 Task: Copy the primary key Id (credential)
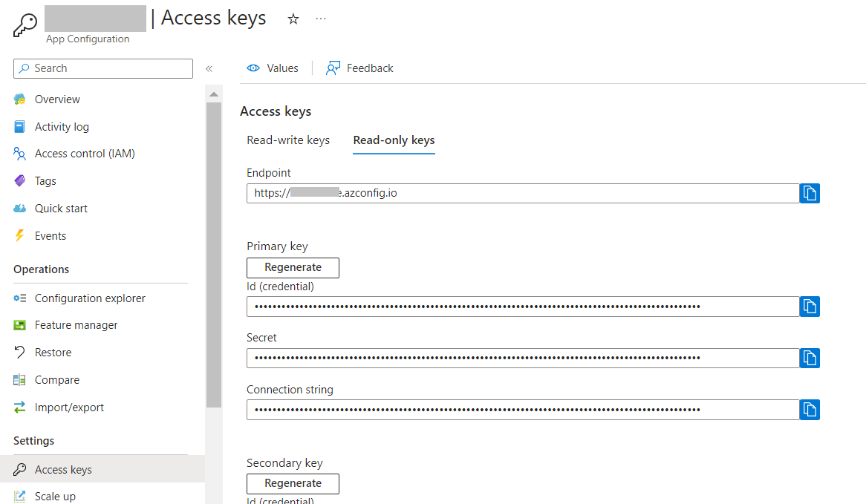(810, 307)
